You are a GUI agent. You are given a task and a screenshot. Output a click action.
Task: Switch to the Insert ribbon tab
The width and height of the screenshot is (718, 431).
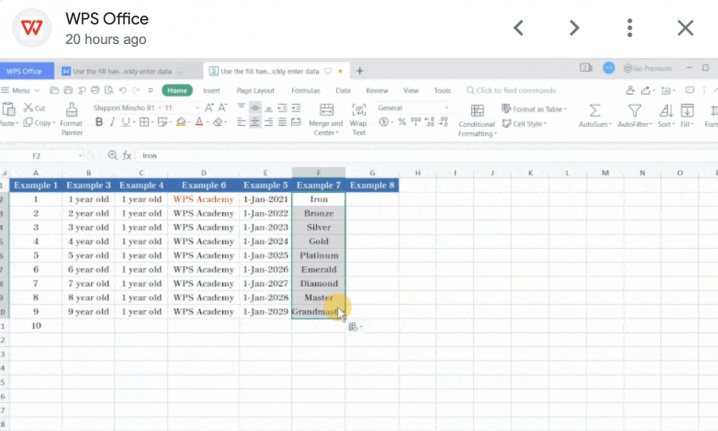click(211, 90)
